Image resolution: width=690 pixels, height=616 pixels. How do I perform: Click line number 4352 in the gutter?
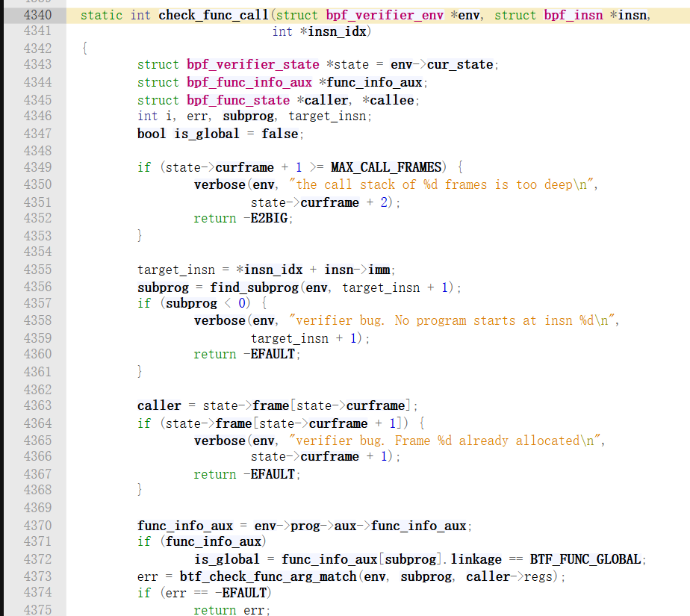click(38, 218)
